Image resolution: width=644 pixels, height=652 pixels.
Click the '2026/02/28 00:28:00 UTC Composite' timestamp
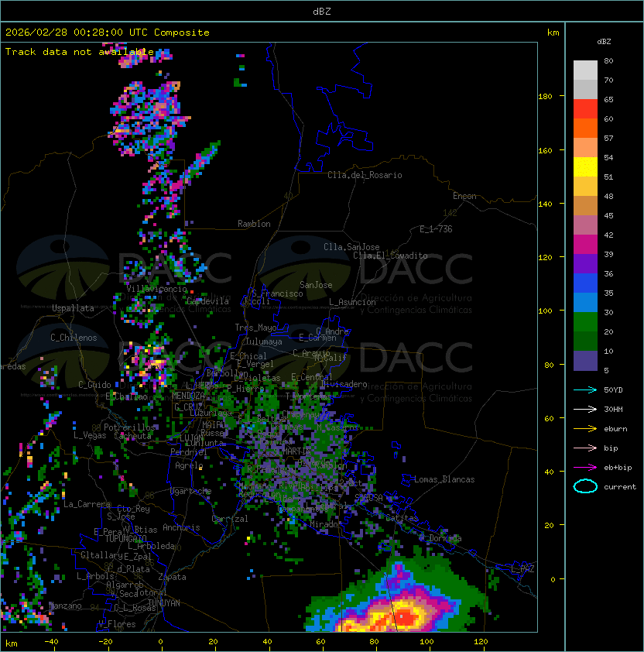click(x=108, y=33)
